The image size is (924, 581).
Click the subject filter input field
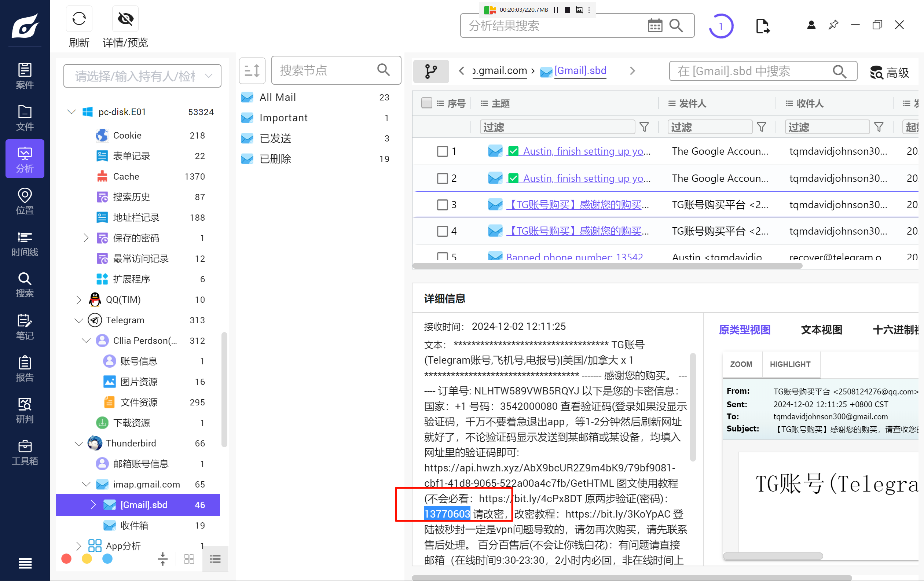tap(557, 127)
